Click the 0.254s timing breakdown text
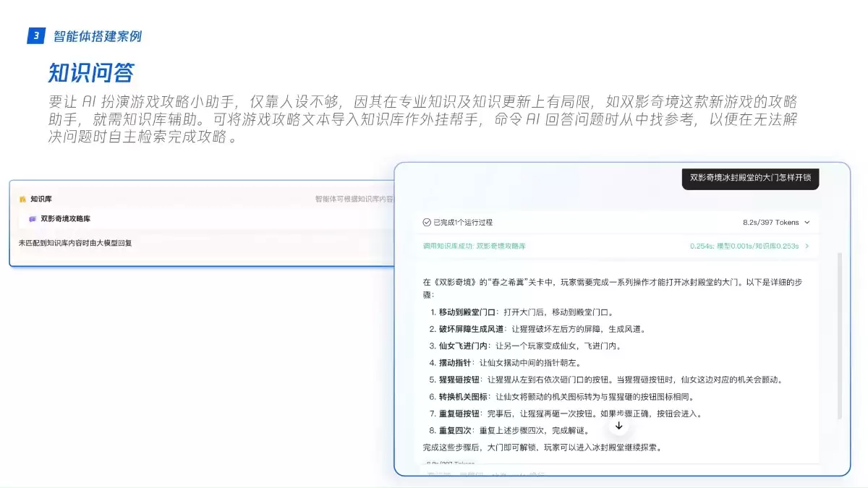This screenshot has height=488, width=868. tap(744, 246)
